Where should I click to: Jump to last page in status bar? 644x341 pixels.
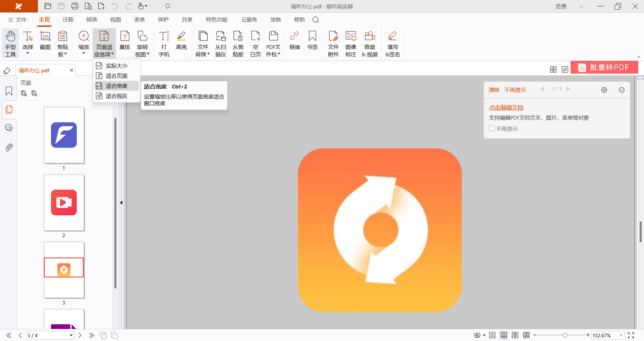[91, 335]
